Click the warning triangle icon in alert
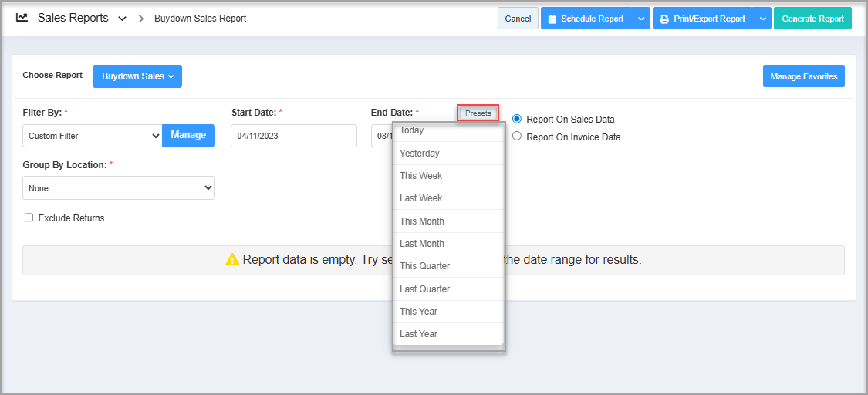This screenshot has width=868, height=395. click(232, 260)
